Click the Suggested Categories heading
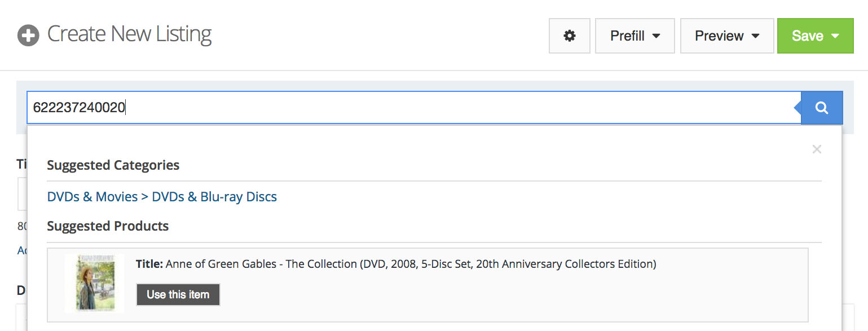 click(x=113, y=165)
